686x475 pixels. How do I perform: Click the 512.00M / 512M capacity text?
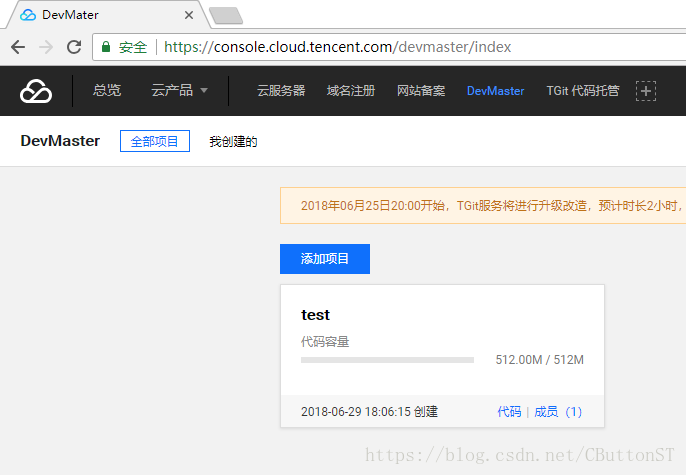point(539,360)
